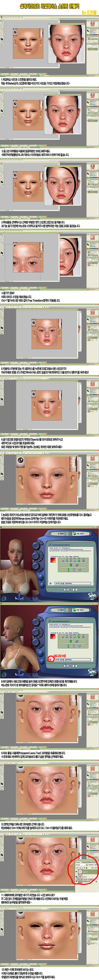Switch to Paths tab in circled Layers panel
The width and height of the screenshot is (99, 980).
point(90,862)
